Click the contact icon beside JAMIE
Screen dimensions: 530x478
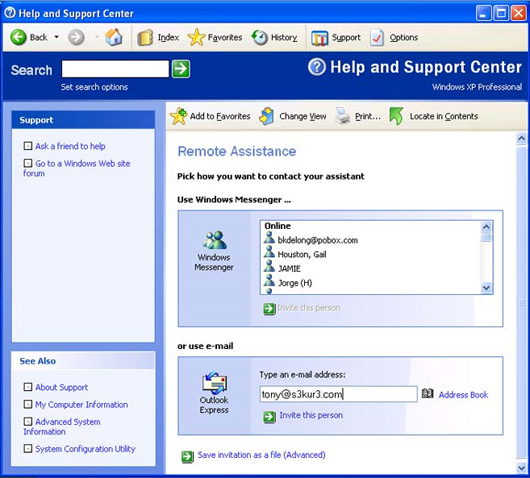[x=269, y=267]
